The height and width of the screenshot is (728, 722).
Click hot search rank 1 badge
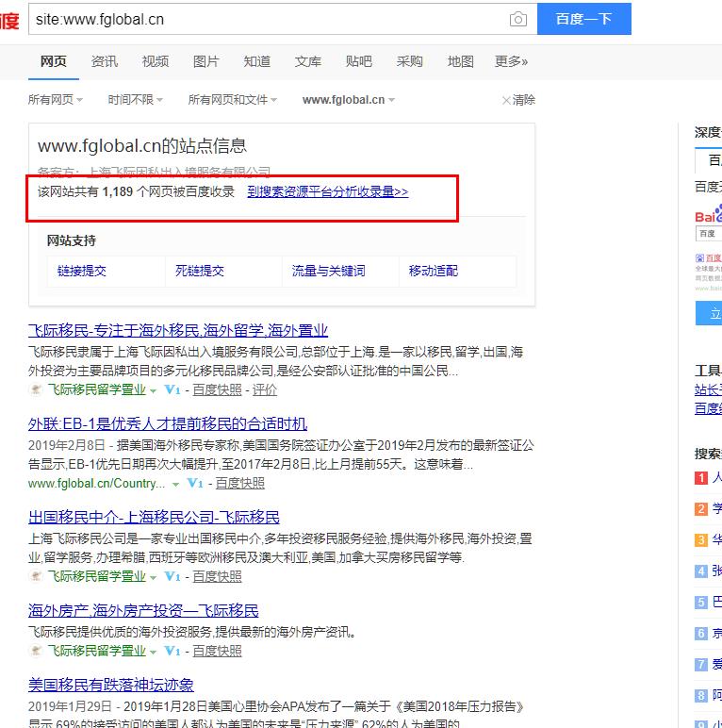pyautogui.click(x=701, y=478)
